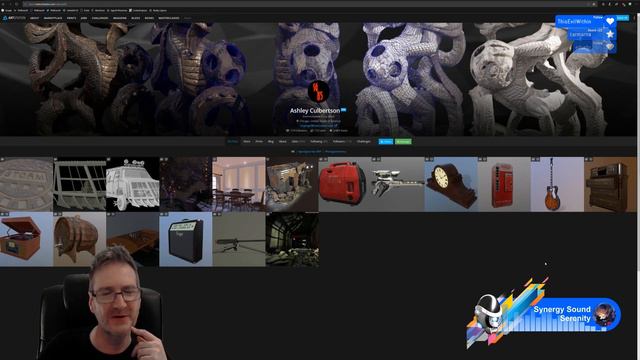
Task: Open the dark greenhouse interior thumbnail
Action: coord(292,239)
